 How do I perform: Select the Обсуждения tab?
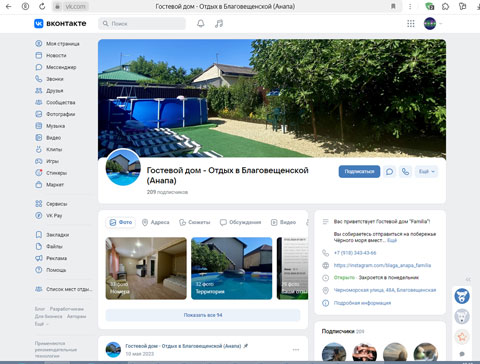(240, 222)
